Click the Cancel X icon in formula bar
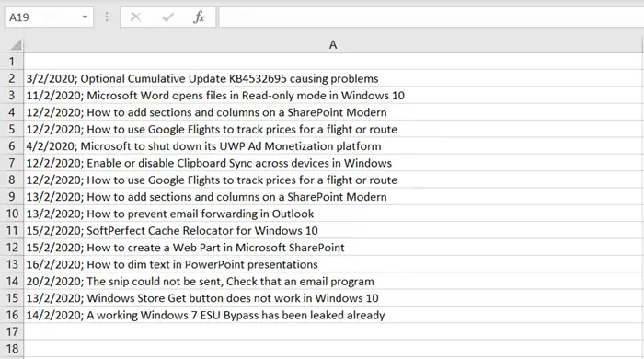The width and height of the screenshot is (644, 359). click(x=135, y=17)
